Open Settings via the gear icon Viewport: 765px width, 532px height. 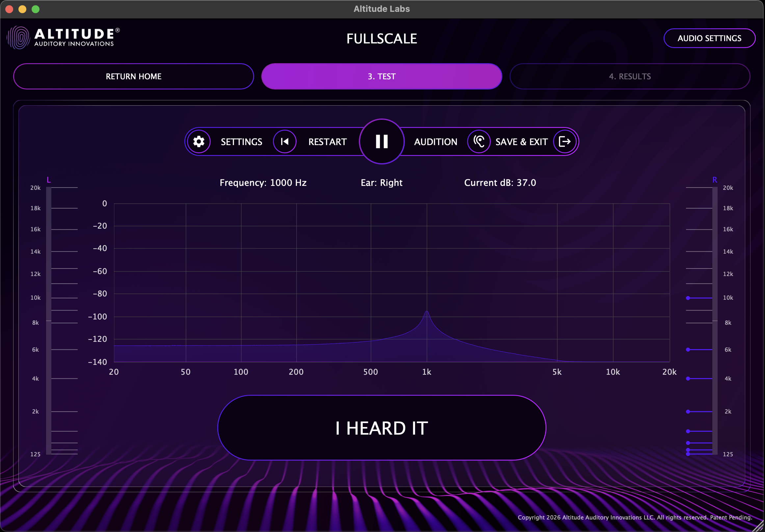pos(198,141)
